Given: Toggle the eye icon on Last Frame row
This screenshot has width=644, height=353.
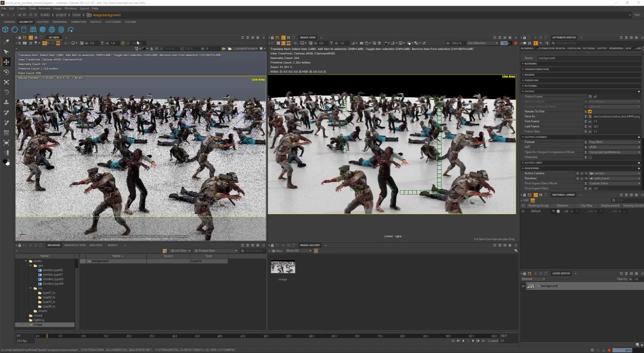Looking at the screenshot, I should point(590,126).
